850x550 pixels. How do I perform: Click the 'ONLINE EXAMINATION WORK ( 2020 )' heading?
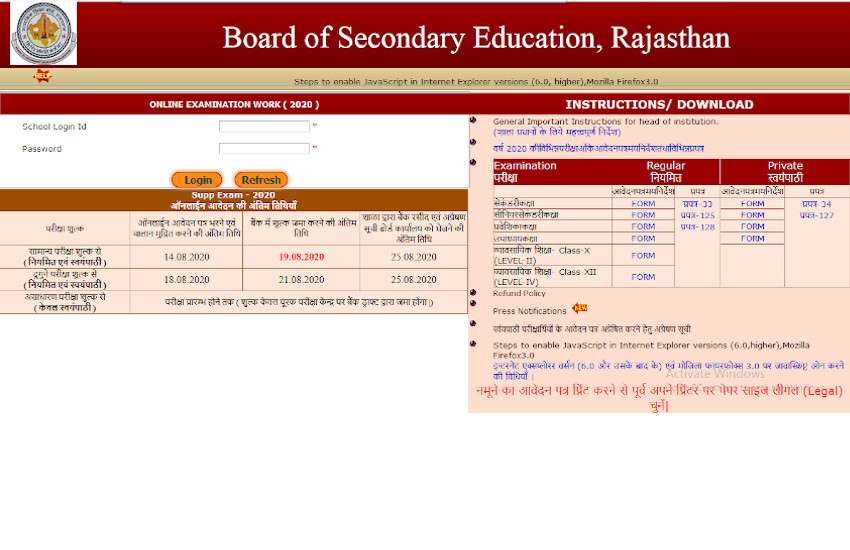pyautogui.click(x=234, y=104)
